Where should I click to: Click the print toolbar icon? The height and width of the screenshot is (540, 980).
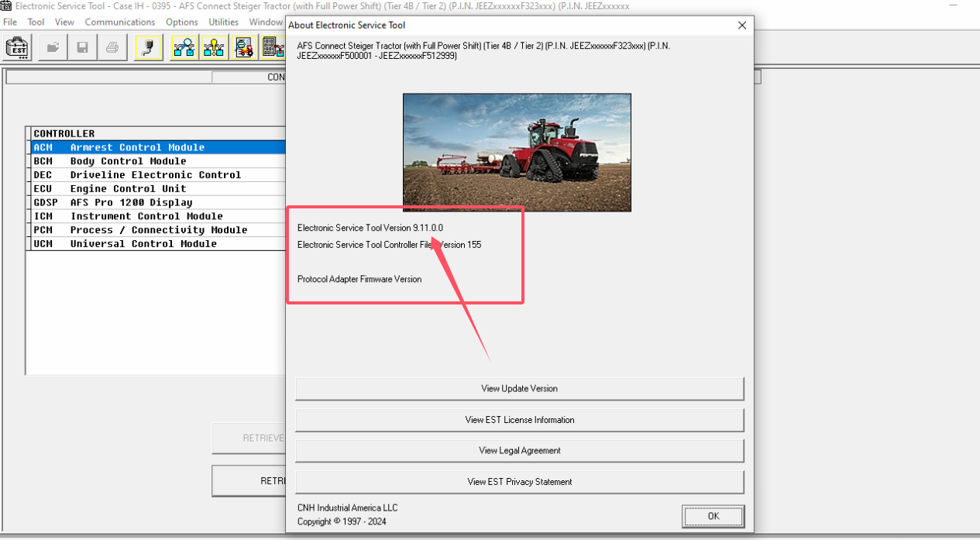pos(112,47)
